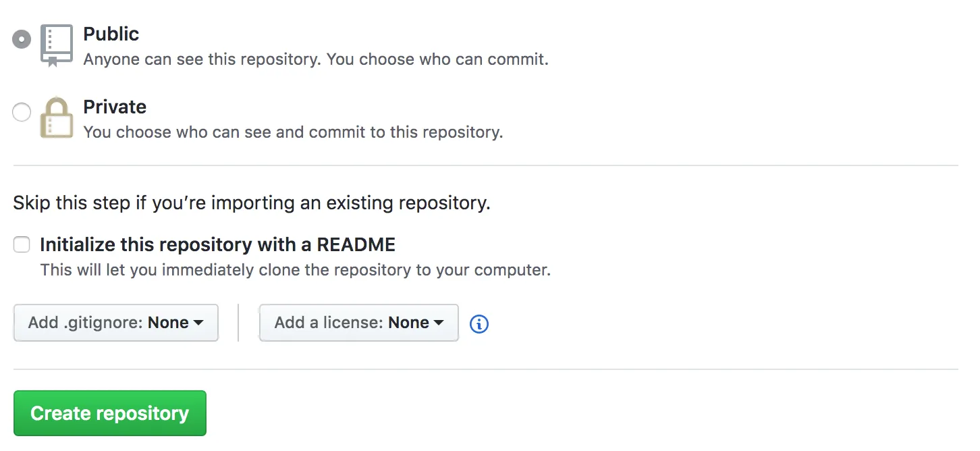Click the bold Public label
Image resolution: width=980 pixels, height=451 pixels.
111,34
